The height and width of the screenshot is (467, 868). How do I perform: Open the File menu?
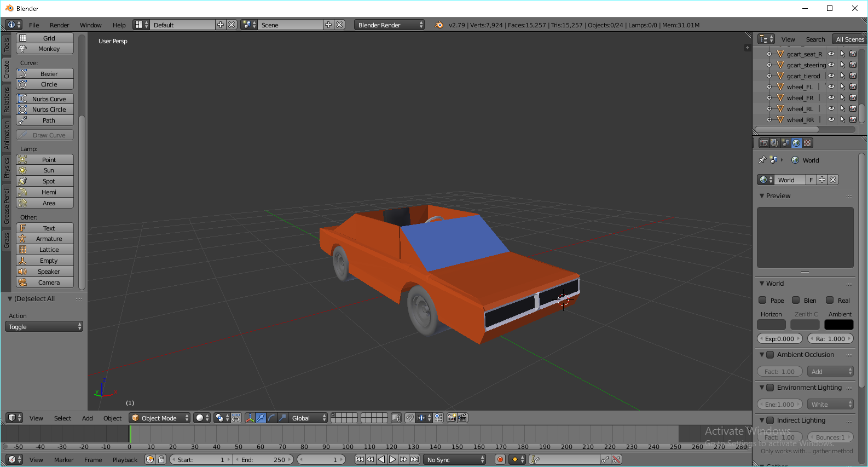[34, 25]
